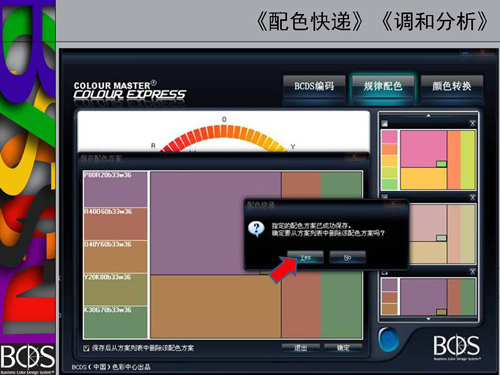
Task: Open the BCDS编码 tab
Action: 314,86
